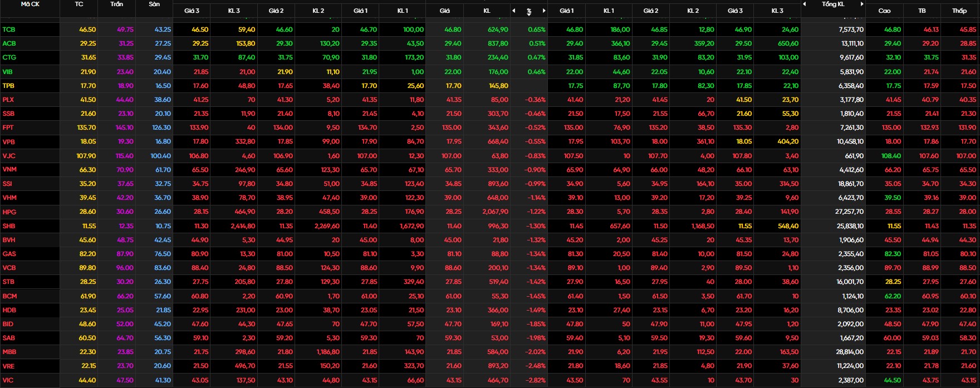
Task: Select the BCM stock symbol
Action: 9,296
